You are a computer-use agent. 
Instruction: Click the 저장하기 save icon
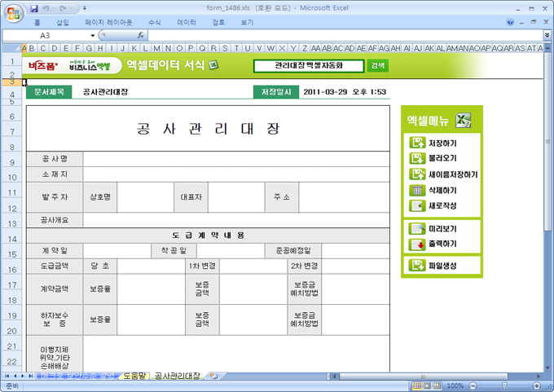click(417, 143)
